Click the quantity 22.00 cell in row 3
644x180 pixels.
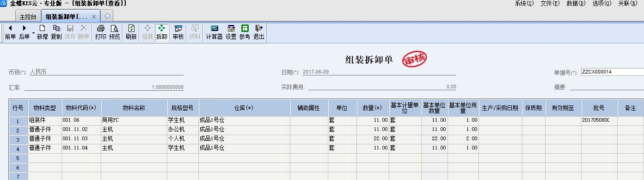[373, 139]
